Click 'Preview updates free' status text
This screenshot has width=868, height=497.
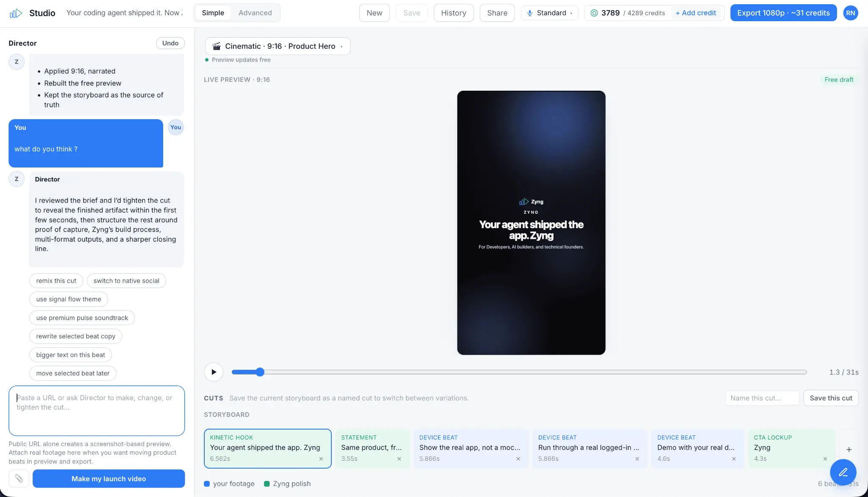pyautogui.click(x=241, y=60)
